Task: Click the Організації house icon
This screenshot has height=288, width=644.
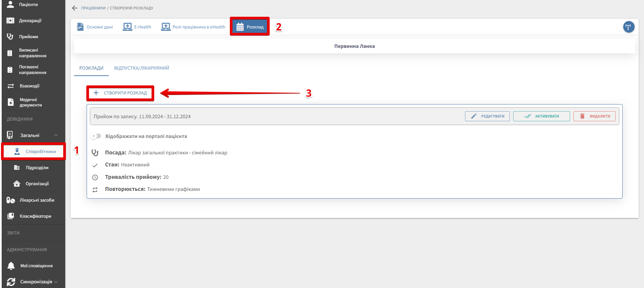Action: coord(17,184)
